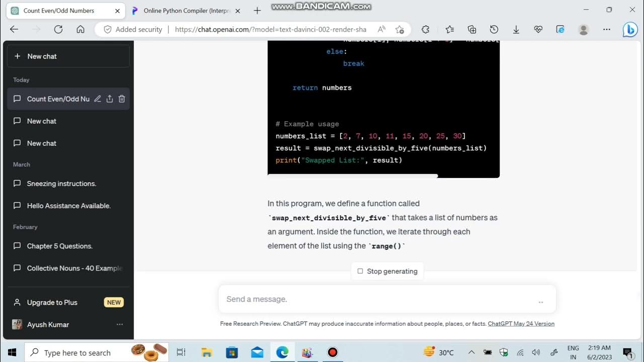The width and height of the screenshot is (644, 362).
Task: Open browser History
Action: pos(494,29)
